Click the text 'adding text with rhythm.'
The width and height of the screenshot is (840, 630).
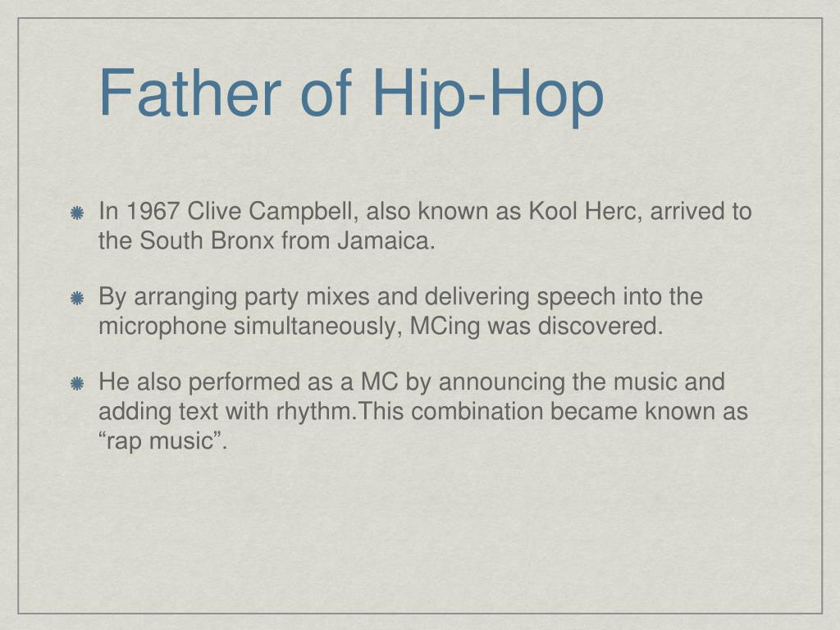point(227,412)
